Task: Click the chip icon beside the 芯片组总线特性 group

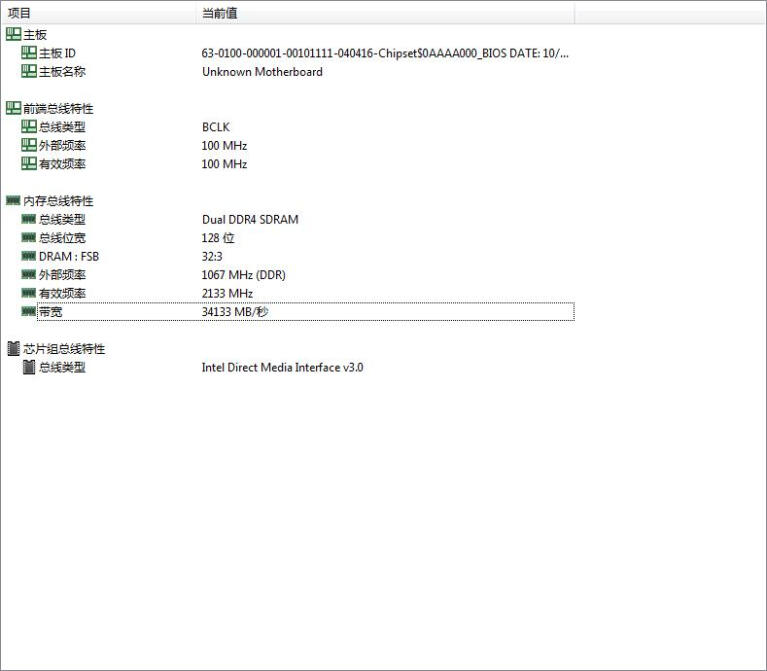Action: point(14,348)
